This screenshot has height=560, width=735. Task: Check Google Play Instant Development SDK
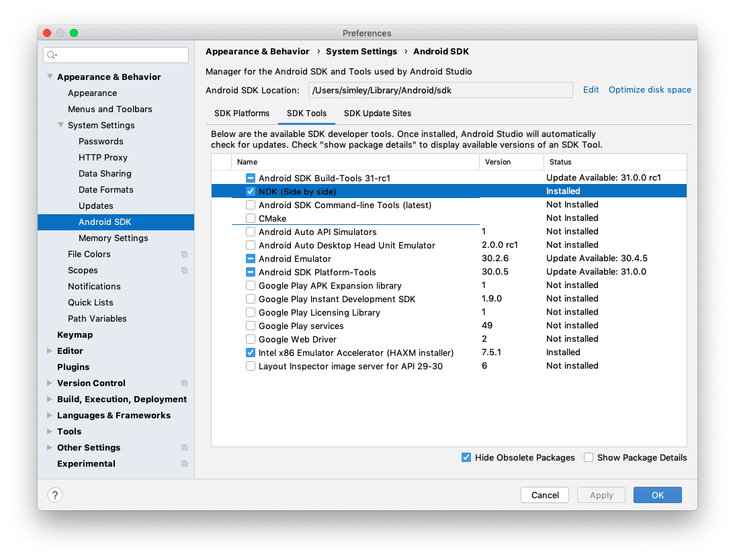(x=251, y=299)
